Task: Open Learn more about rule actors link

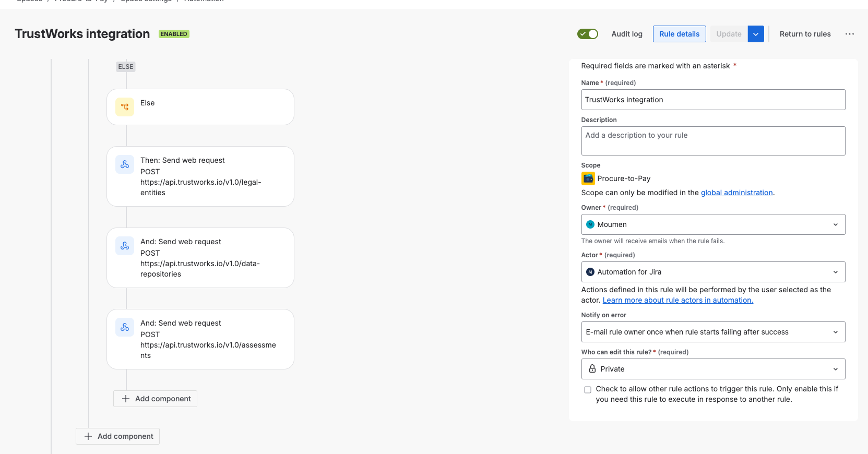Action: (x=677, y=300)
